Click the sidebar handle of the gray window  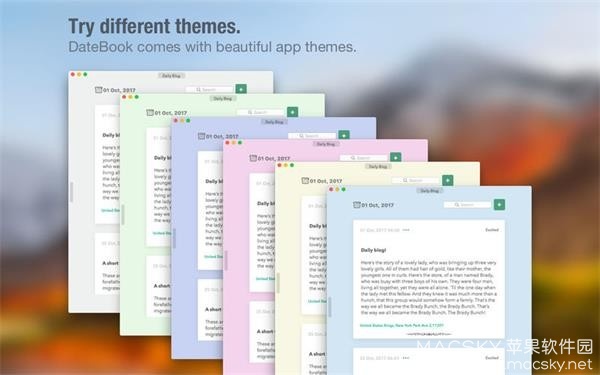[x=71, y=192]
